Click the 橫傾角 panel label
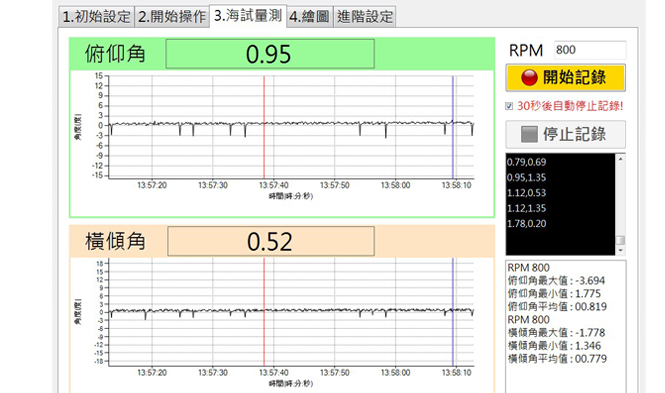 tap(115, 242)
